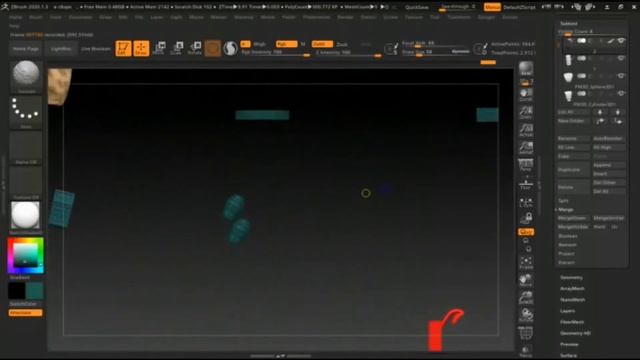Select the Scale transform tool in top shelf
Image resolution: width=640 pixels, height=360 pixels.
177,49
